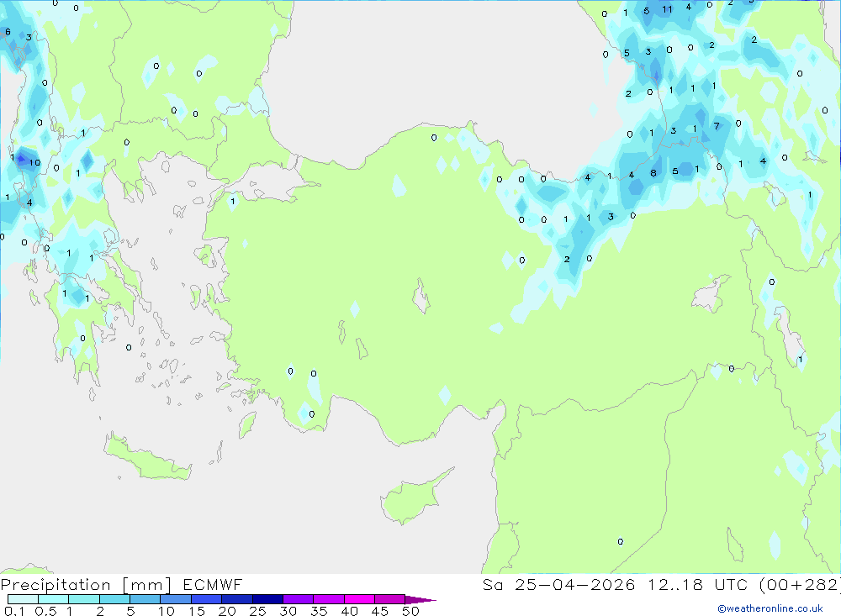Click the "40" legend scale label
This screenshot has height=616, width=841.
tap(350, 611)
